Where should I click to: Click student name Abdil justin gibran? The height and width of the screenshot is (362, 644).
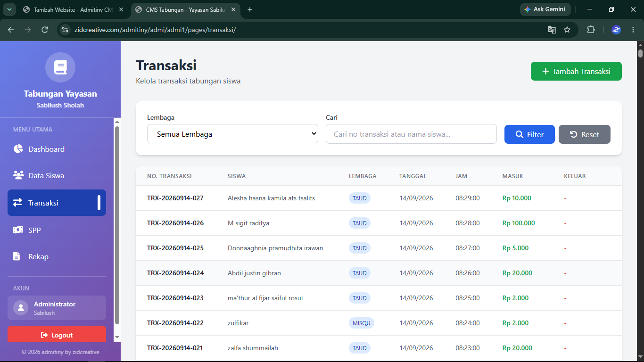(x=254, y=273)
